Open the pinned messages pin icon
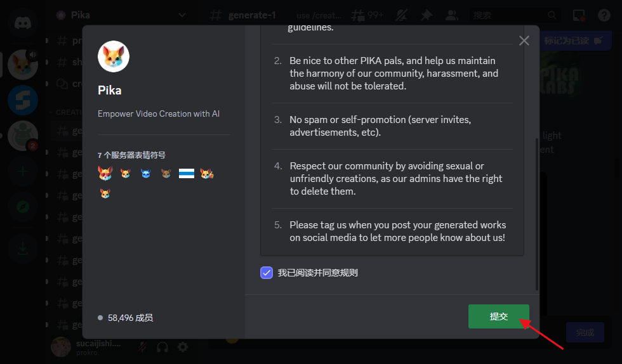This screenshot has height=364, width=622. coord(426,15)
